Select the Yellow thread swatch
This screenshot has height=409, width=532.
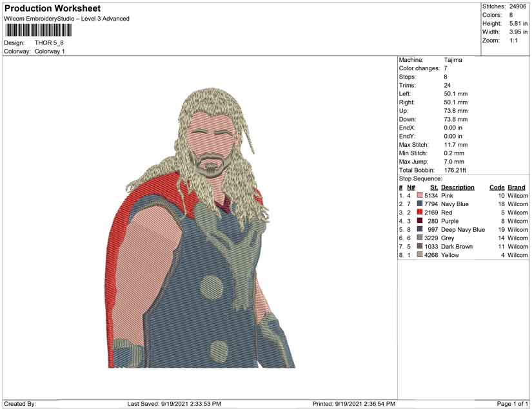420,255
